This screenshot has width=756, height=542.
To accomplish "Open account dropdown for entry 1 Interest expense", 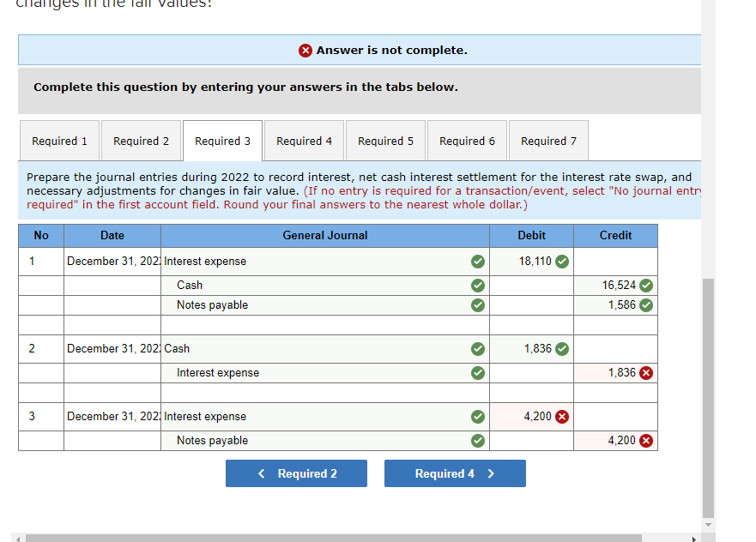I will click(325, 261).
